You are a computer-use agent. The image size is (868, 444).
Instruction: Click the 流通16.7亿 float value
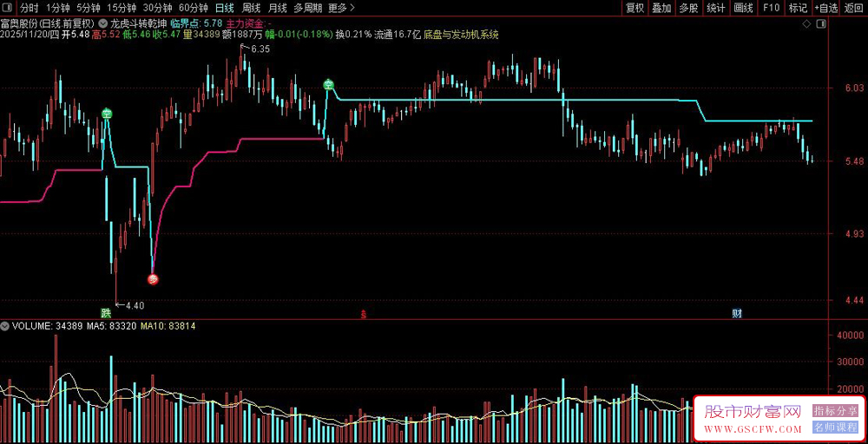(398, 35)
